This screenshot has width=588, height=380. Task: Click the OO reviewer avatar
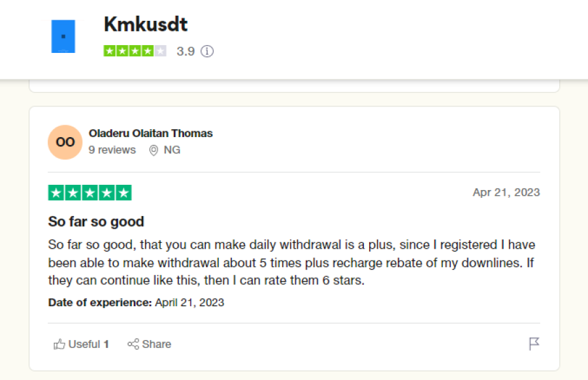(x=65, y=142)
